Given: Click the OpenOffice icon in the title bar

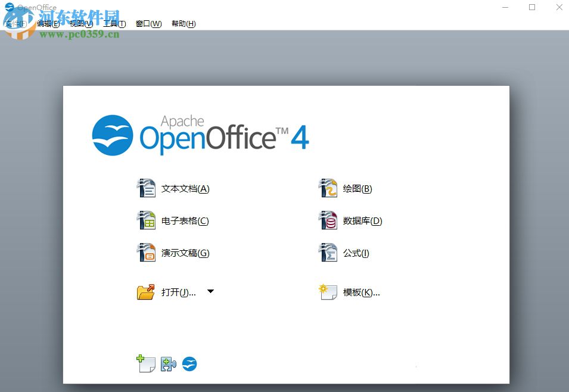Looking at the screenshot, I should pos(8,7).
